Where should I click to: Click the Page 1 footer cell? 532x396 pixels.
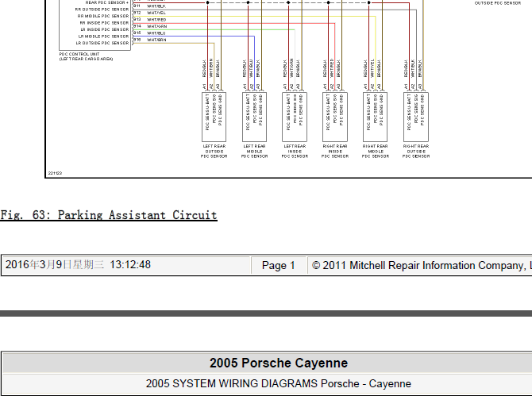(x=278, y=265)
